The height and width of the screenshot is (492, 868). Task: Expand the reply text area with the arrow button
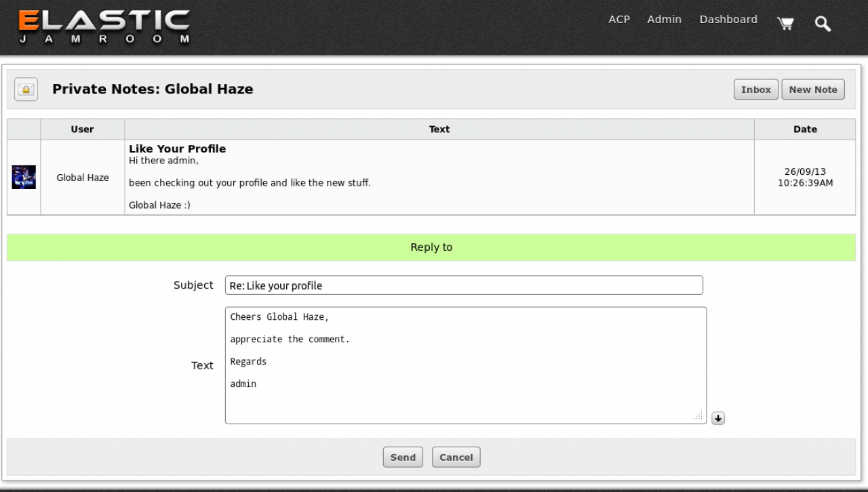pos(718,418)
